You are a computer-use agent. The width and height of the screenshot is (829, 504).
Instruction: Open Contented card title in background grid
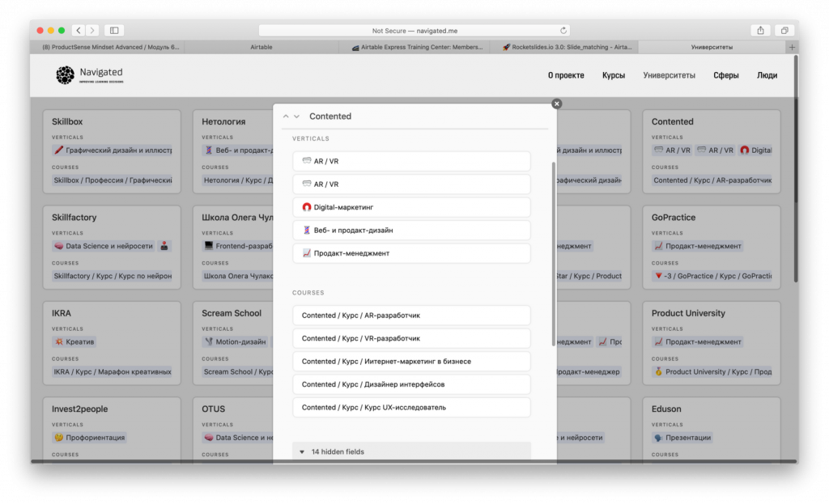[x=673, y=121]
